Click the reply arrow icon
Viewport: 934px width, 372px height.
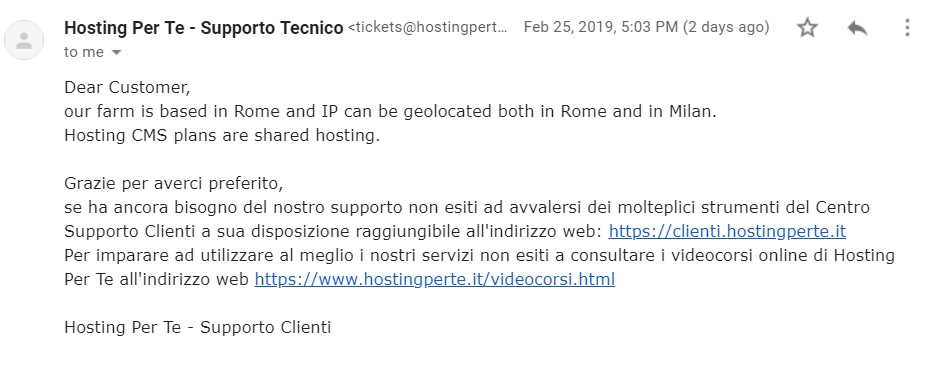click(x=857, y=27)
